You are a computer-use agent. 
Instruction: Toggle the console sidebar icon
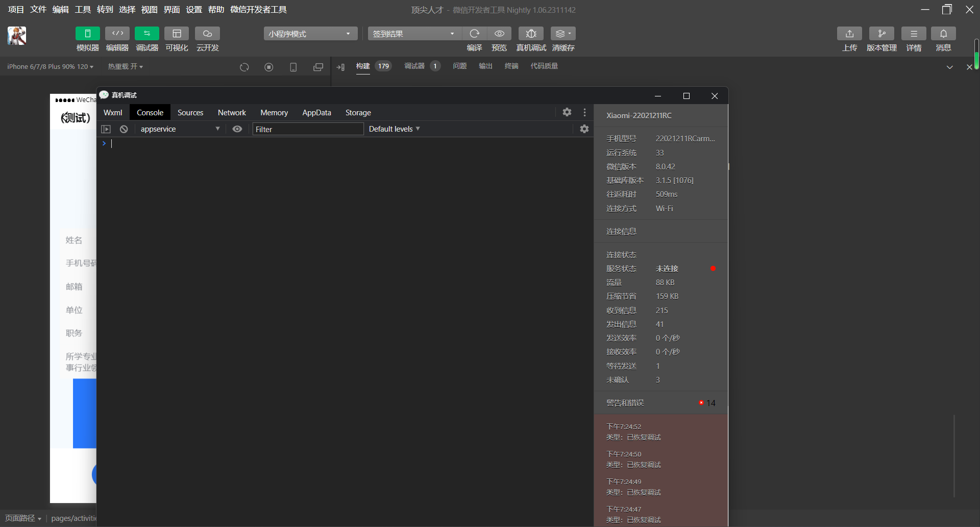click(106, 129)
